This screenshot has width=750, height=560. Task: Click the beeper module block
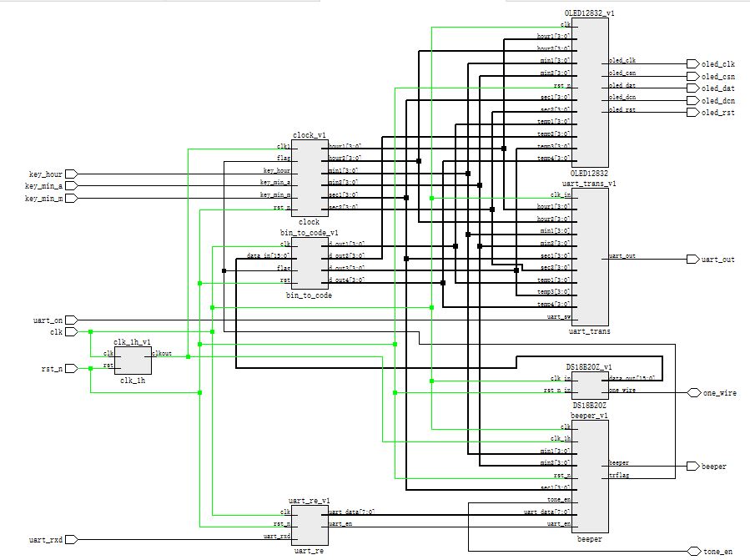click(591, 477)
